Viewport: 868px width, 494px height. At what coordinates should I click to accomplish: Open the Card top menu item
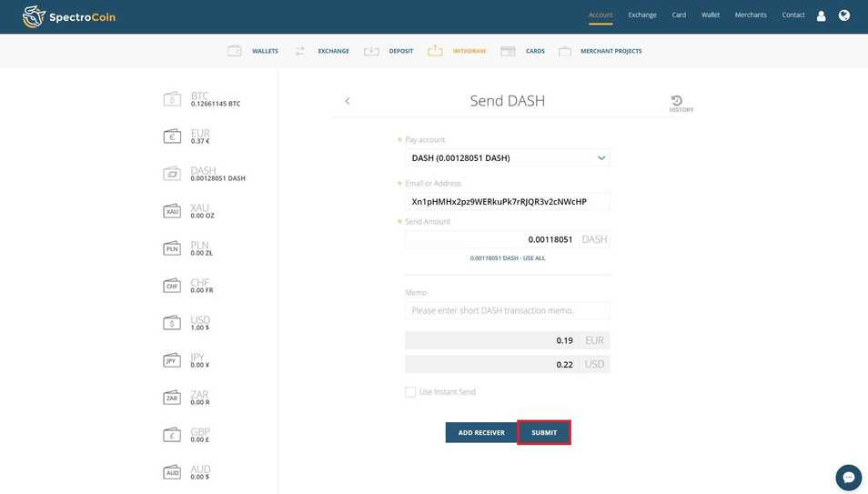pyautogui.click(x=679, y=15)
